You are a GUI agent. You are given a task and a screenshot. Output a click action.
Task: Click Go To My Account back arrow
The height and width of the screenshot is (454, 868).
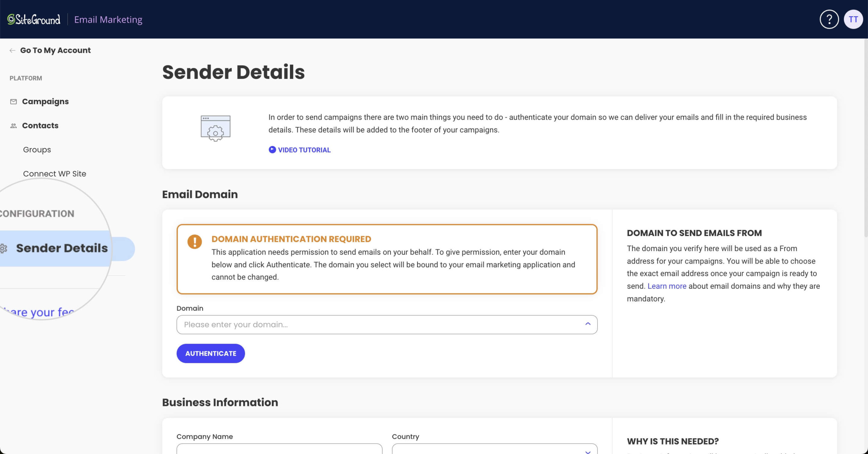click(x=12, y=50)
